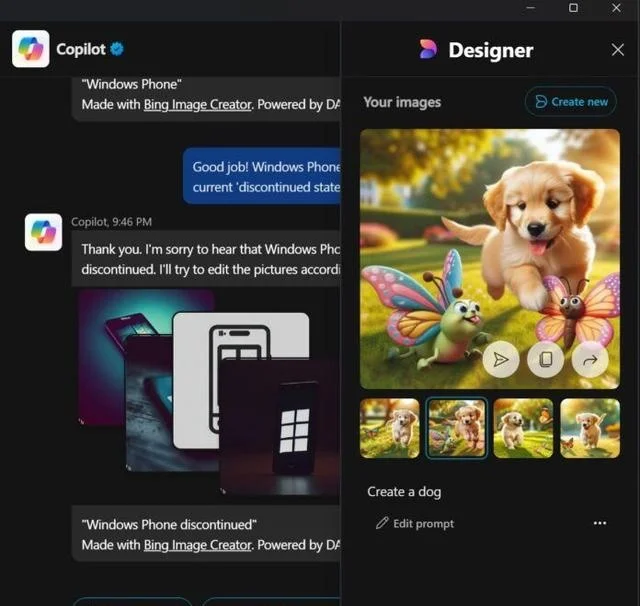The image size is (640, 606).
Task: Open the three-dot more options menu
Action: point(600,523)
